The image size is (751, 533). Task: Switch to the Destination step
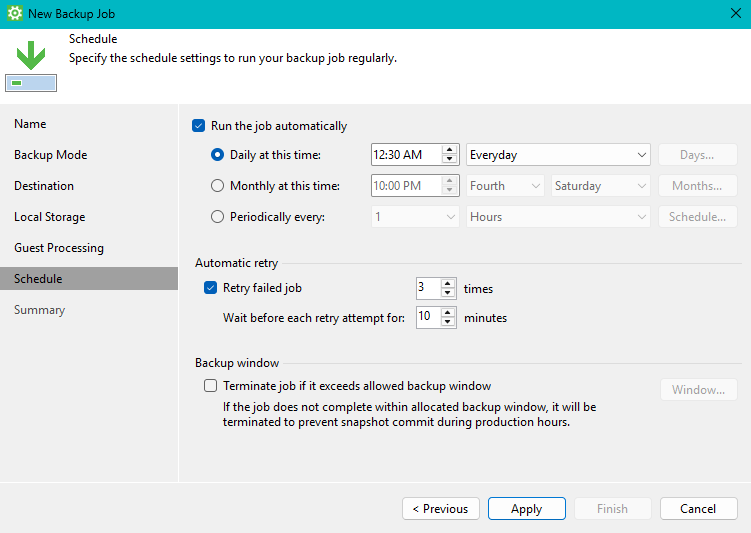pos(44,186)
